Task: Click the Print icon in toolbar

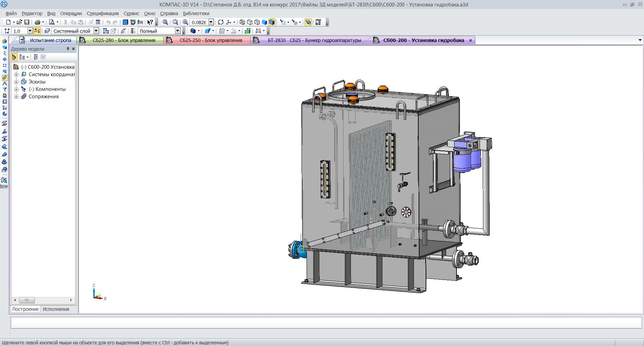Action: [x=38, y=22]
